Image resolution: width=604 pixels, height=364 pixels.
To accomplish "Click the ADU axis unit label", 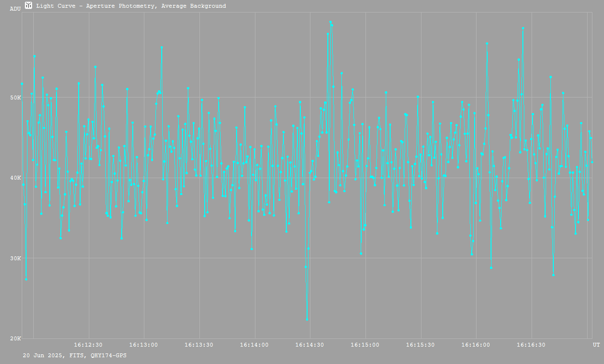I will 15,9.
